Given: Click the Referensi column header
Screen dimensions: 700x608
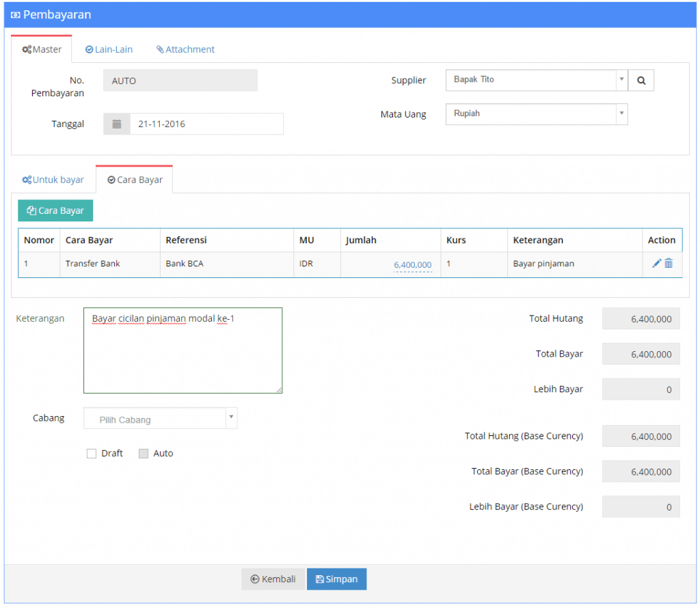Looking at the screenshot, I should point(227,240).
